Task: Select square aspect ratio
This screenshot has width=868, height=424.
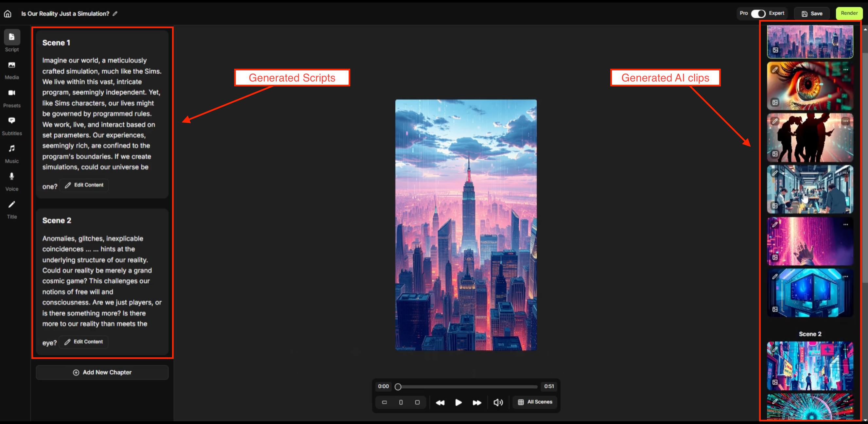Action: 417,402
